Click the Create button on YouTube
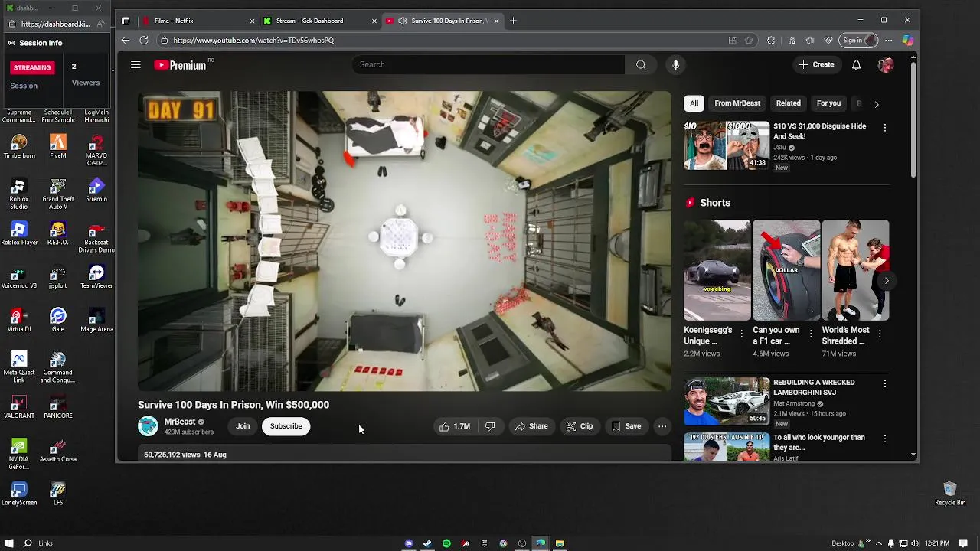Screen dimensions: 980x551 pos(817,65)
